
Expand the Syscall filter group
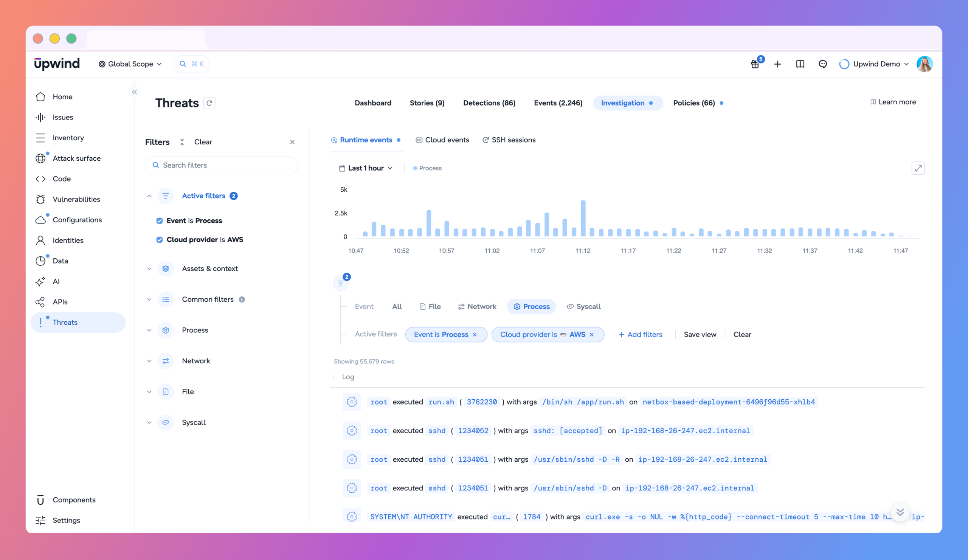(149, 422)
